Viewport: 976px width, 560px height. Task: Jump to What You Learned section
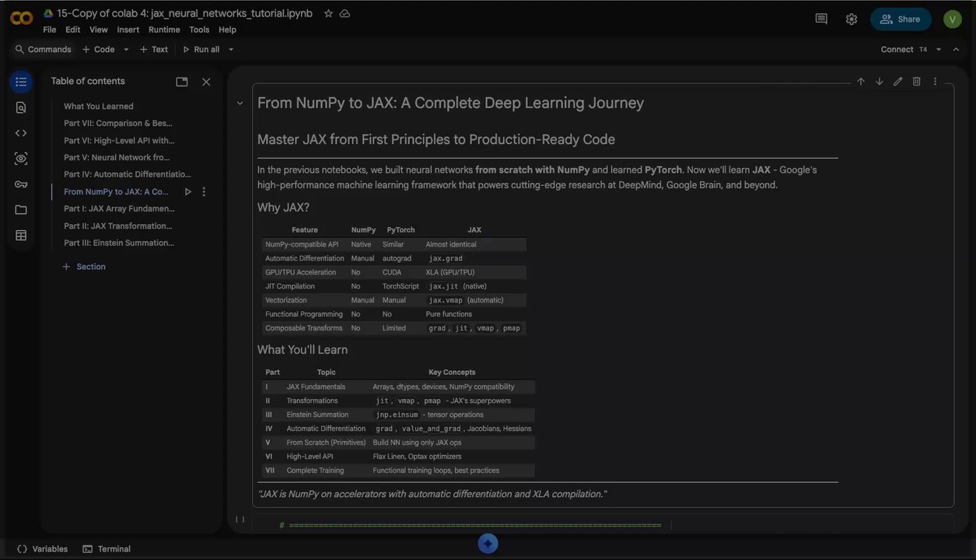(99, 107)
